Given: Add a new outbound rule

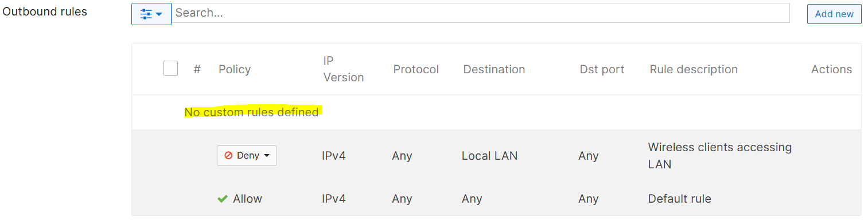Looking at the screenshot, I should (x=834, y=14).
